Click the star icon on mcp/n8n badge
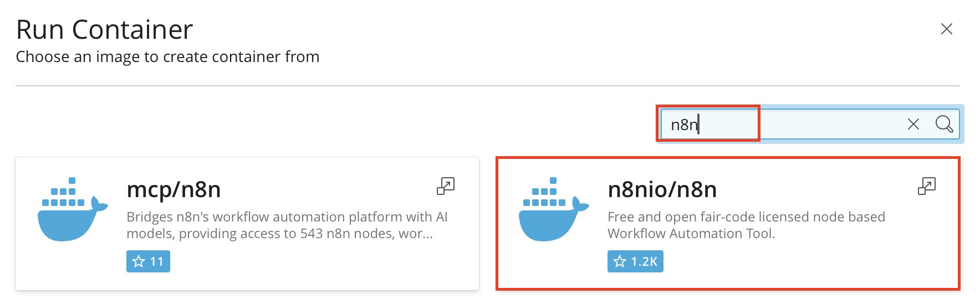Viewport: 980px width, 299px height. pos(139,261)
